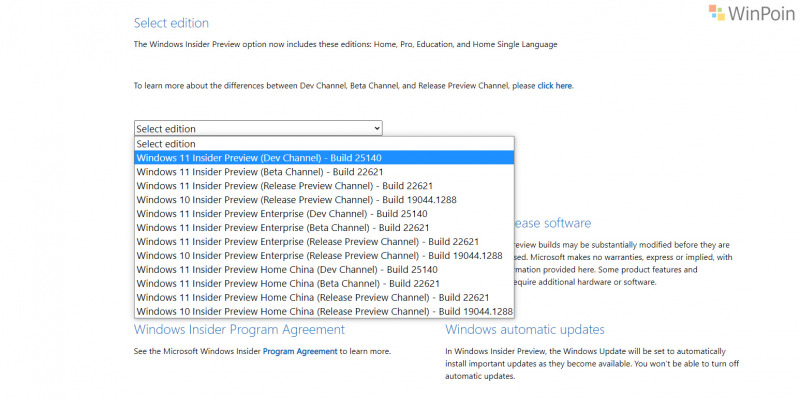Open the Select edition combo box
800x399 pixels.
point(258,129)
